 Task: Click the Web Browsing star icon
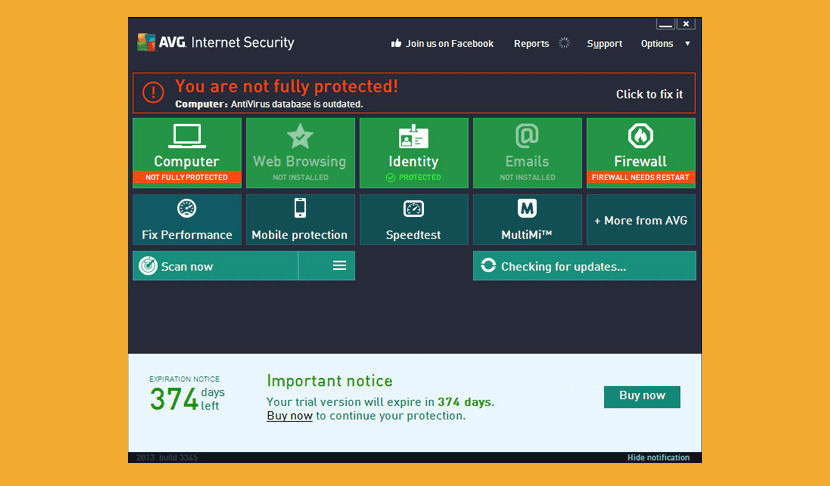pos(300,136)
